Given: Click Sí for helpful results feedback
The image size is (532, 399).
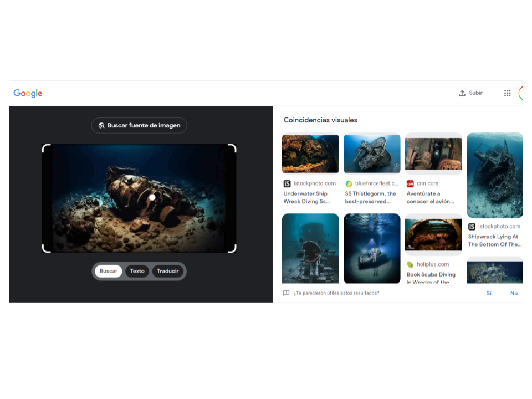Looking at the screenshot, I should (489, 293).
